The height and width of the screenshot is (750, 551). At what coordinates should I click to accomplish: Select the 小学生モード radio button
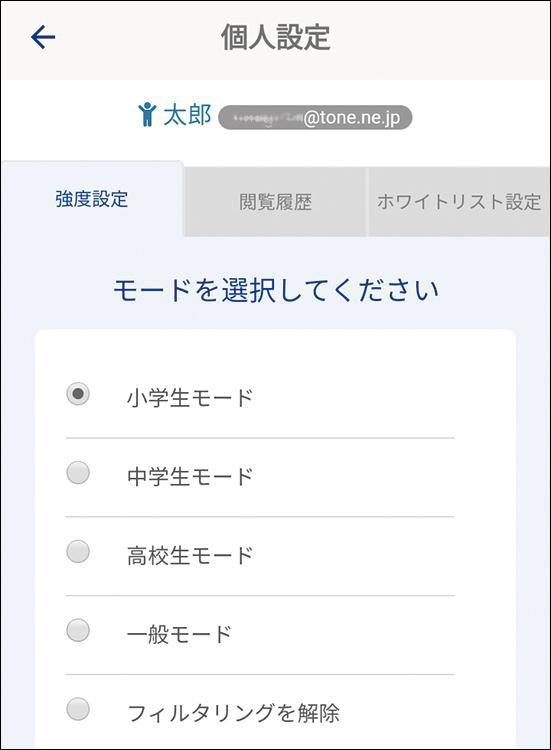[x=78, y=394]
